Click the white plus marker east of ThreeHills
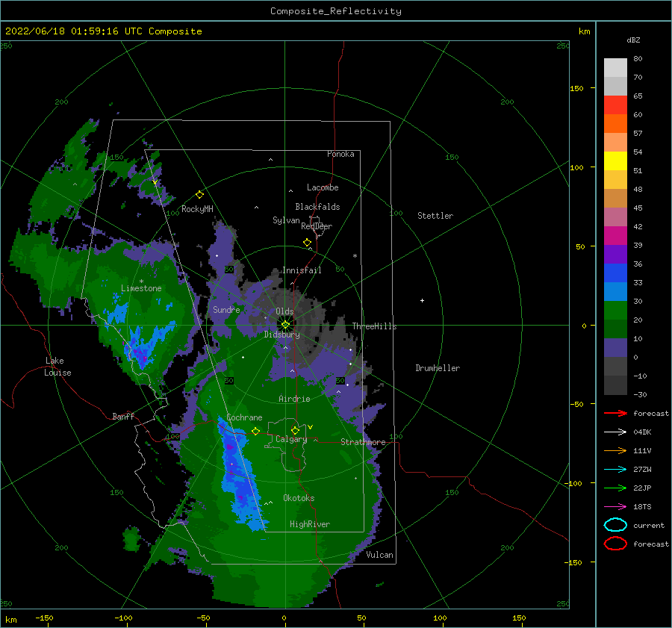This screenshot has width=672, height=628. (x=422, y=300)
